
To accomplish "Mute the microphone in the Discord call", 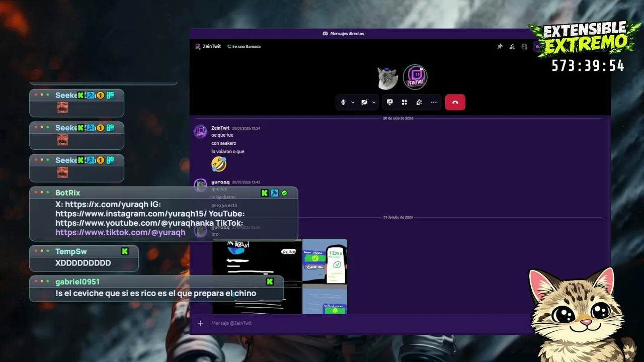I will click(x=343, y=102).
